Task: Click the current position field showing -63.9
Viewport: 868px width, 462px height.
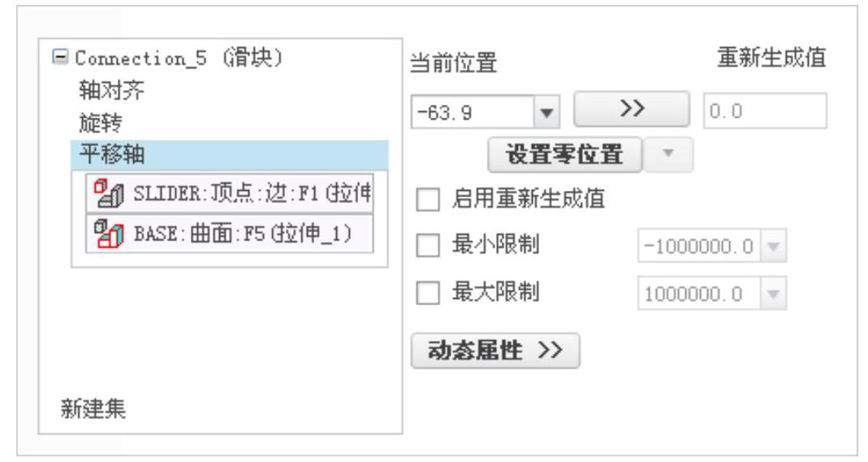Action: (x=473, y=112)
